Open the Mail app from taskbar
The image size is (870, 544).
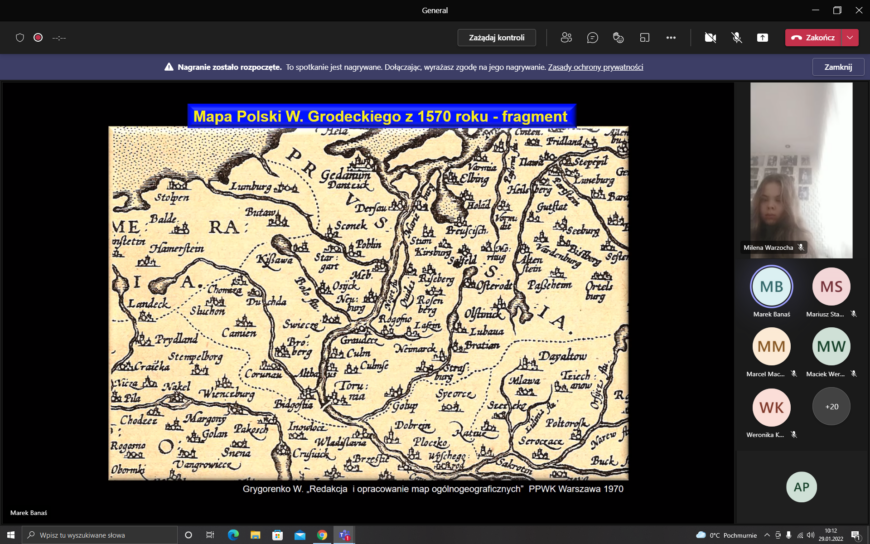(300, 535)
